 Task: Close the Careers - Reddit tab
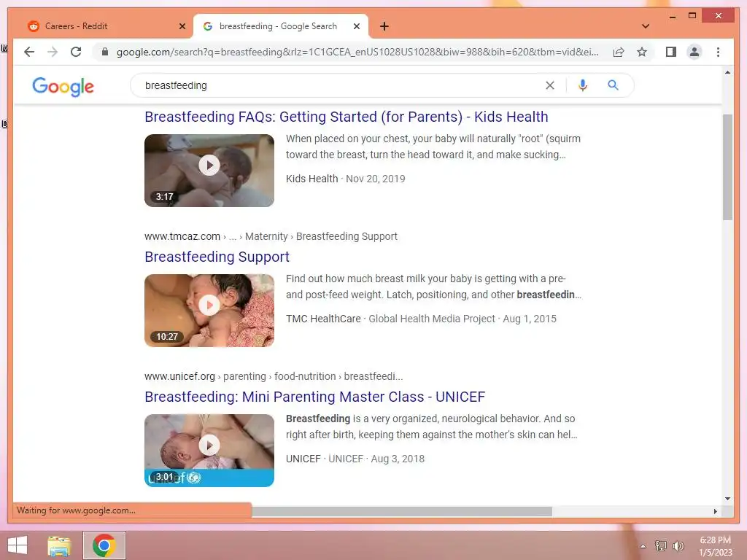coord(182,26)
